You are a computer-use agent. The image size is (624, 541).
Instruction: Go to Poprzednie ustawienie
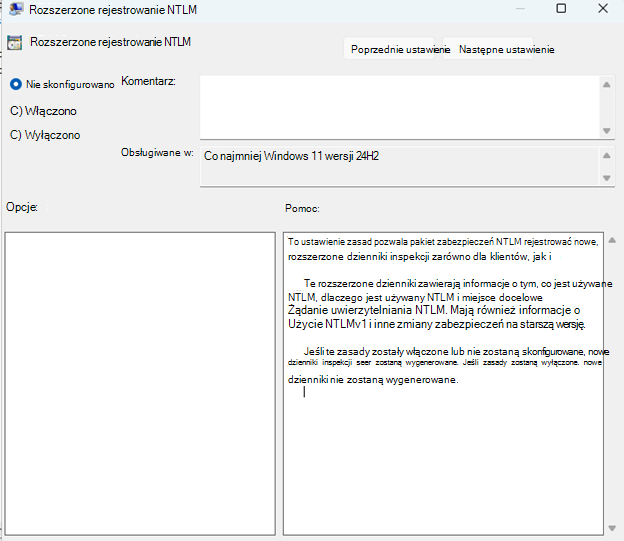(389, 49)
